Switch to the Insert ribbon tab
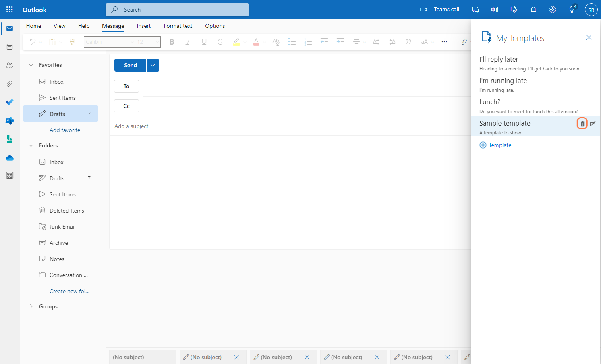Viewport: 601px width, 364px height. 144,26
